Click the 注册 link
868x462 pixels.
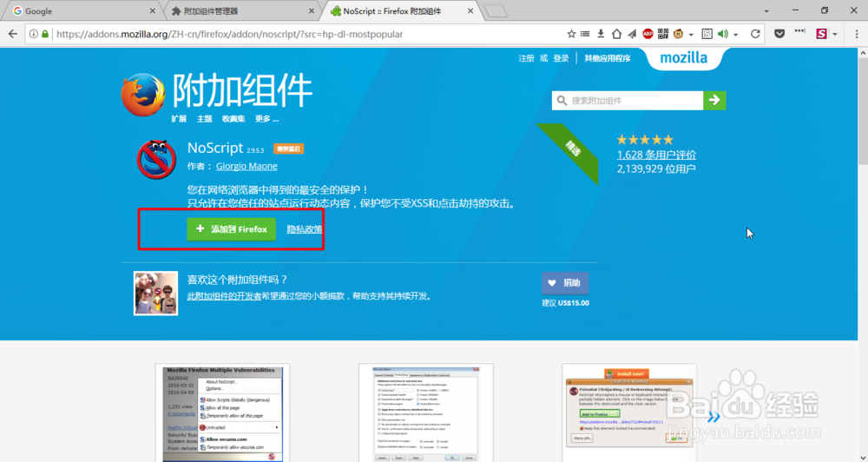click(526, 58)
